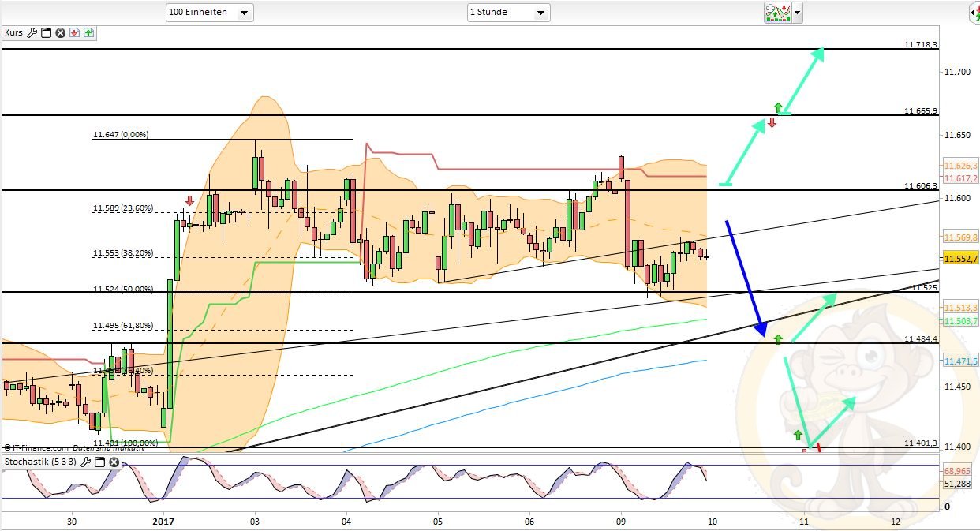Close the Kurs panel with X icon

pos(60,33)
